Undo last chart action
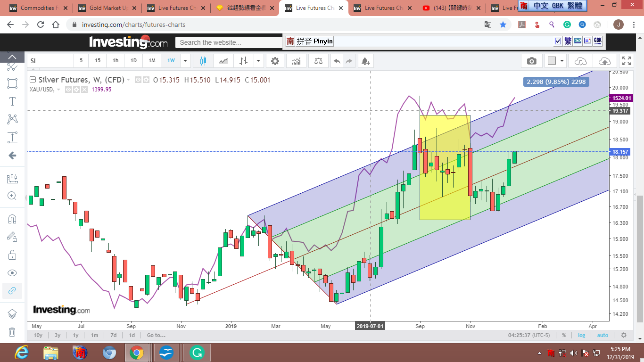 click(x=337, y=61)
